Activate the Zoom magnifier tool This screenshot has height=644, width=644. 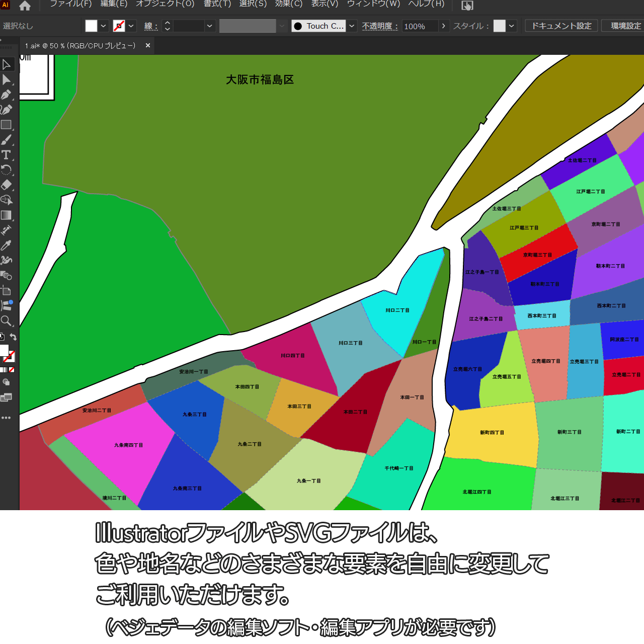point(7,321)
